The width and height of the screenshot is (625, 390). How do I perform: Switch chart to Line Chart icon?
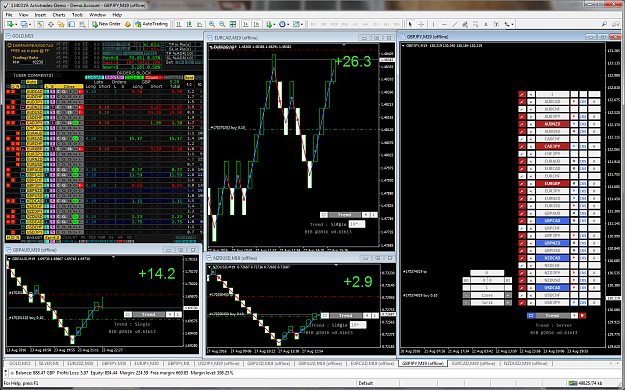[200, 24]
